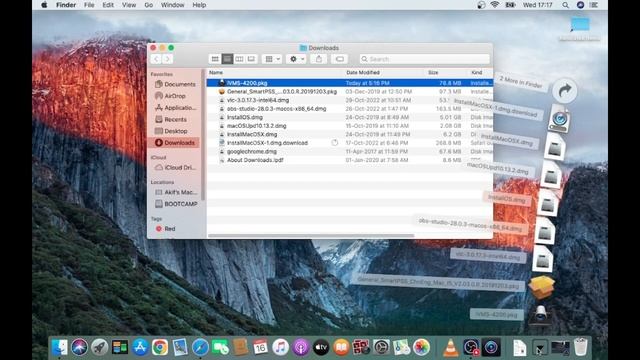Open Desktop in the sidebar
The image size is (640, 360).
[175, 131]
